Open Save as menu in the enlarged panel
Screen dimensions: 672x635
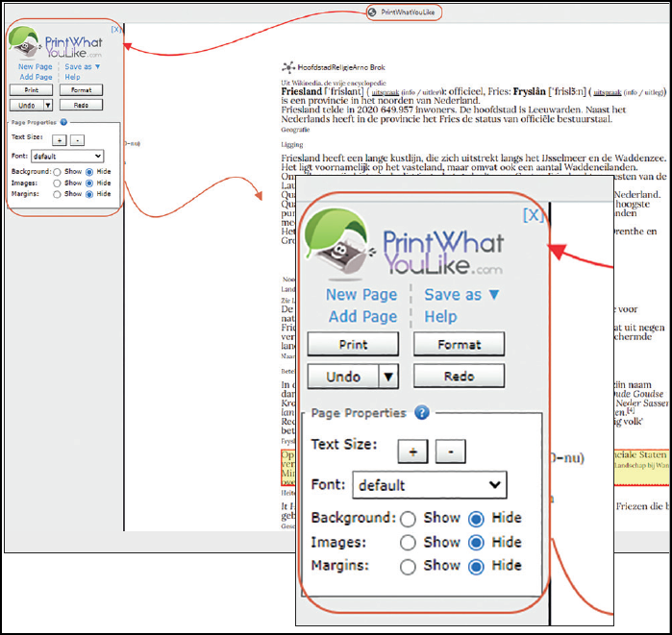tap(461, 295)
